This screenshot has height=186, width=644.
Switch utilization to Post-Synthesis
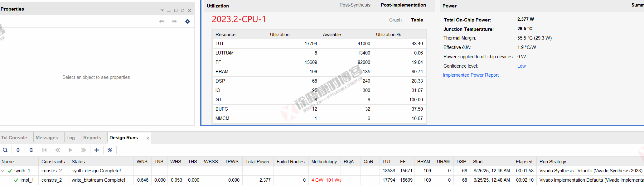pos(355,5)
